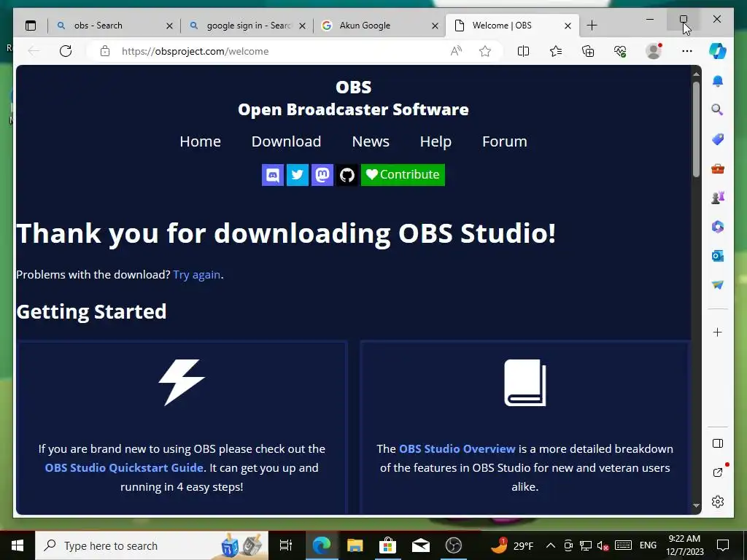Select the Welcome | OBS tab
The height and width of the screenshot is (560, 747).
coord(512,26)
